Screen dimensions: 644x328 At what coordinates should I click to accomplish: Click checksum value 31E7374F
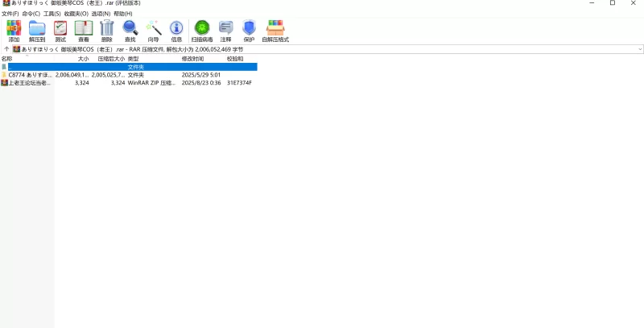239,83
